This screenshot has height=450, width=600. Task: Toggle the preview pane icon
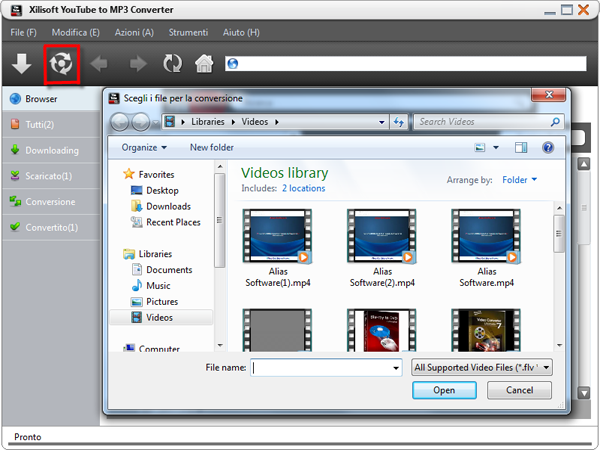[x=521, y=147]
